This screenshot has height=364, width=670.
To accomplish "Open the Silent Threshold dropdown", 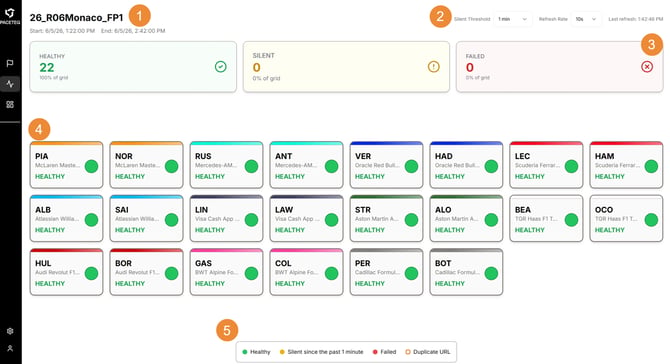I will pyautogui.click(x=512, y=19).
